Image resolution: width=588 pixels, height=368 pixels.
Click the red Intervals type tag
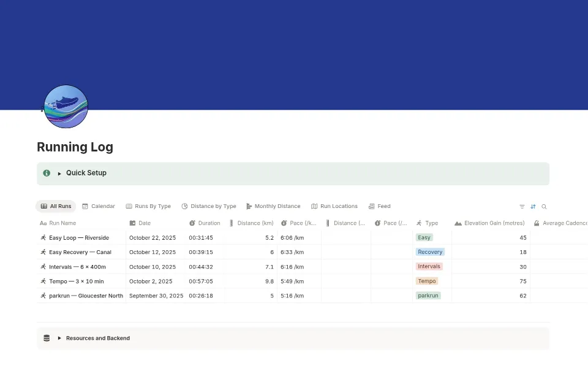point(429,266)
